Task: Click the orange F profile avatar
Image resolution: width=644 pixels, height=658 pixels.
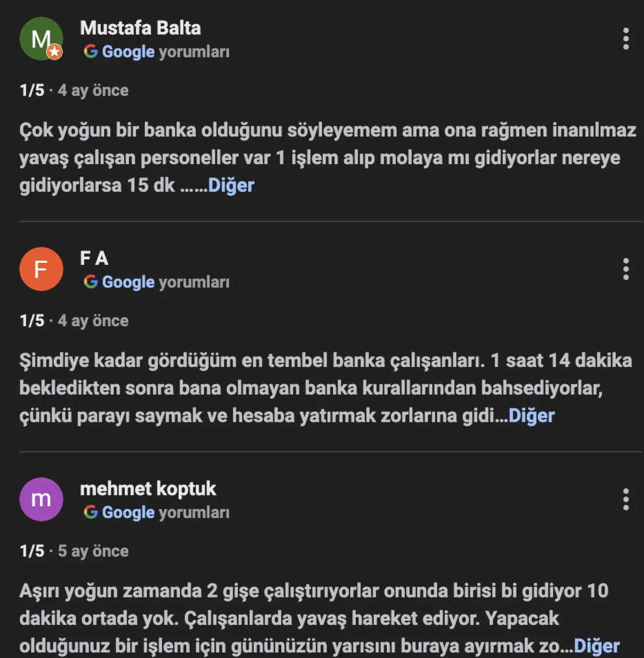Action: tap(41, 269)
